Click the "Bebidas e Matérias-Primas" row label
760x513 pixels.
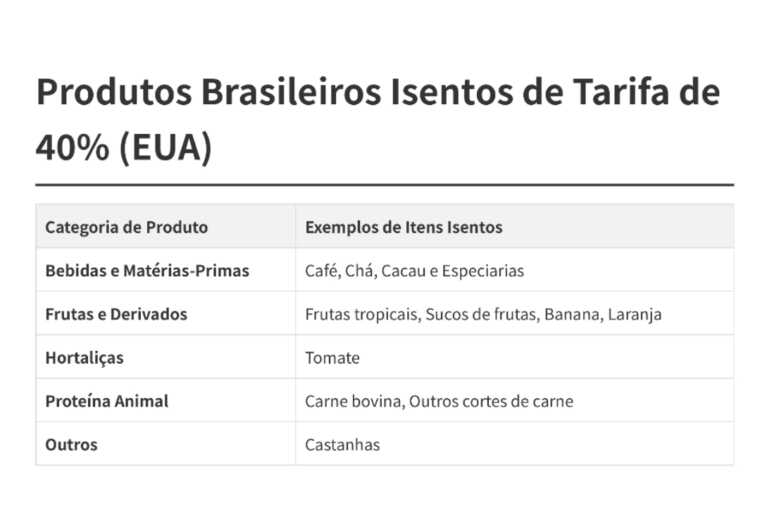coord(147,271)
